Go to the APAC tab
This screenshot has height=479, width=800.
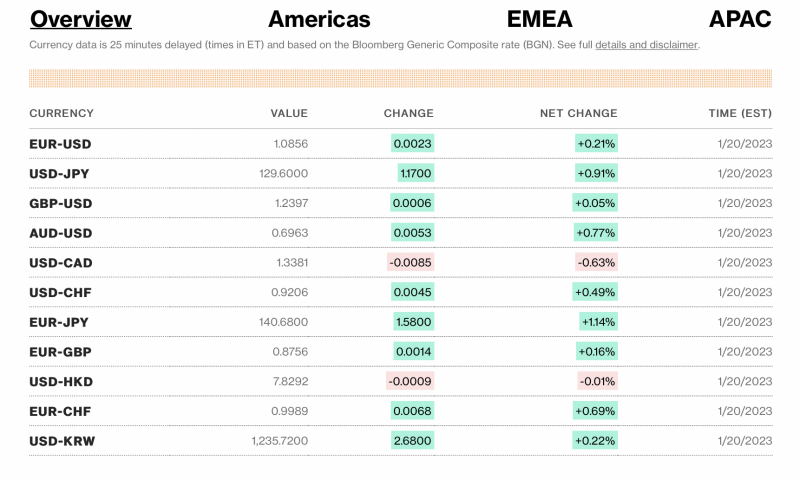[740, 19]
